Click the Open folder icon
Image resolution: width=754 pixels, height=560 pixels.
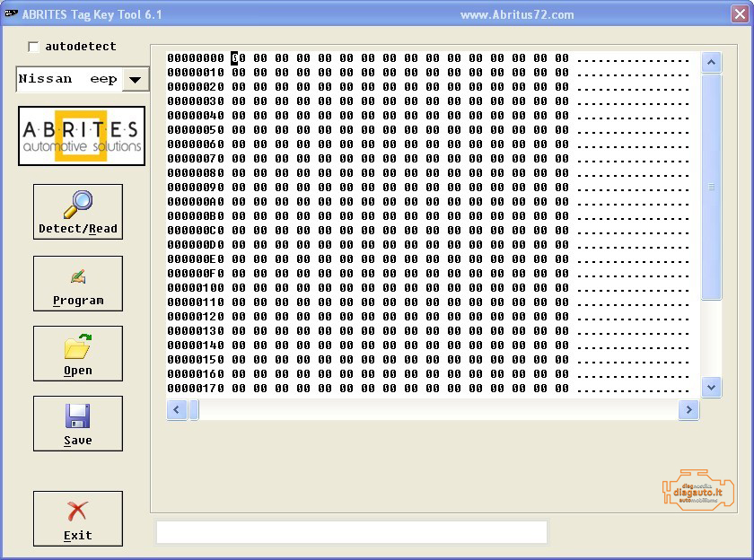tap(78, 346)
